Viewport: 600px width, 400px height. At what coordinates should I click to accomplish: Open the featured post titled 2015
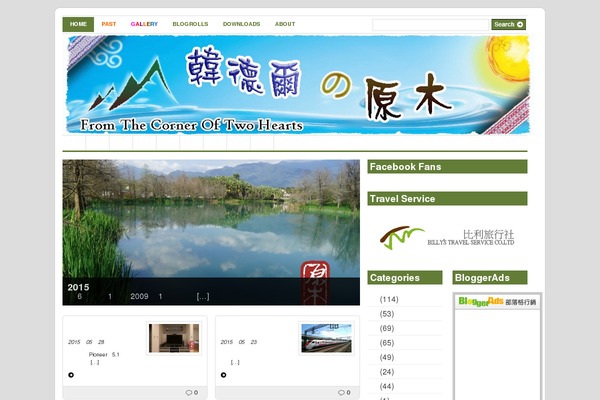pos(78,287)
